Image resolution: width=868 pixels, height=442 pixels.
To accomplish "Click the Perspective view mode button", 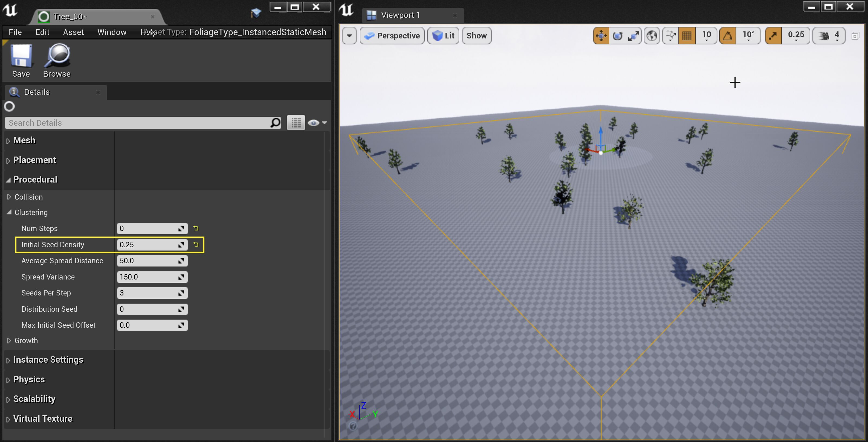I will [x=392, y=35].
